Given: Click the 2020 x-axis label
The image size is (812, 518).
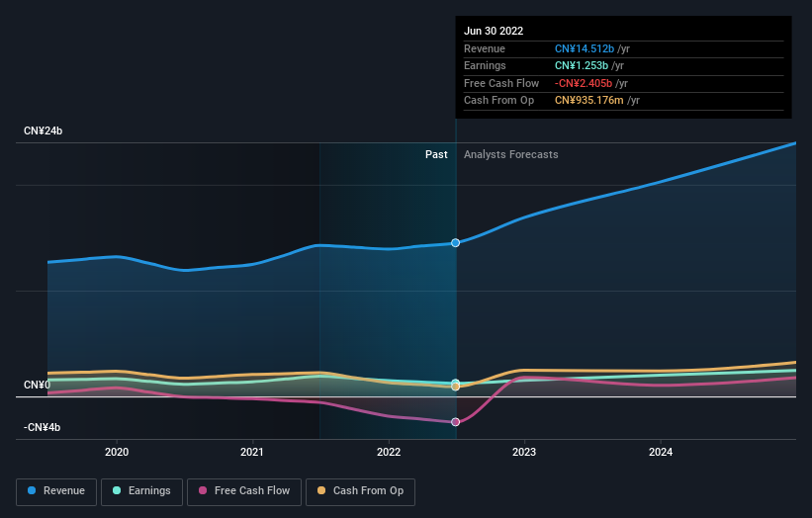Looking at the screenshot, I should (117, 452).
